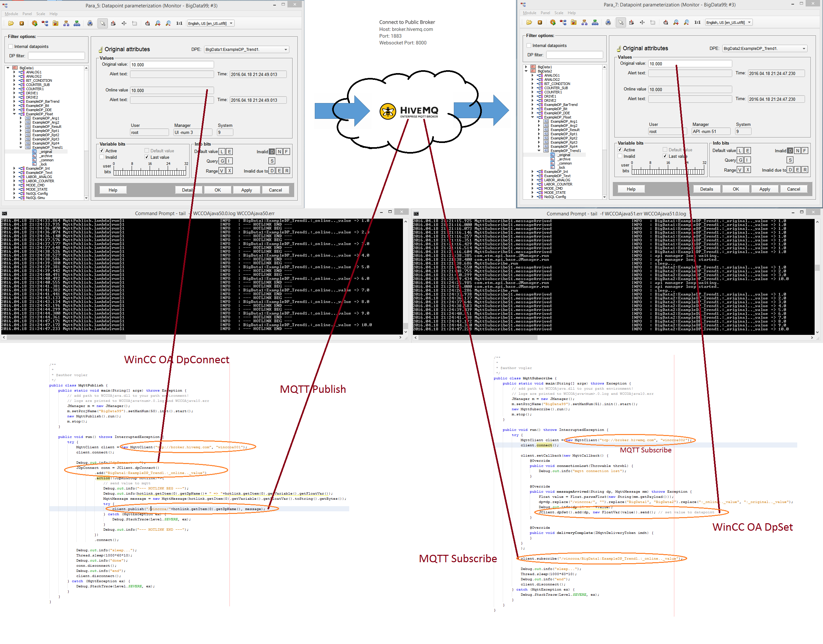Open the Scale menu in Para_7 window
The height and width of the screenshot is (644, 823).
tap(559, 13)
